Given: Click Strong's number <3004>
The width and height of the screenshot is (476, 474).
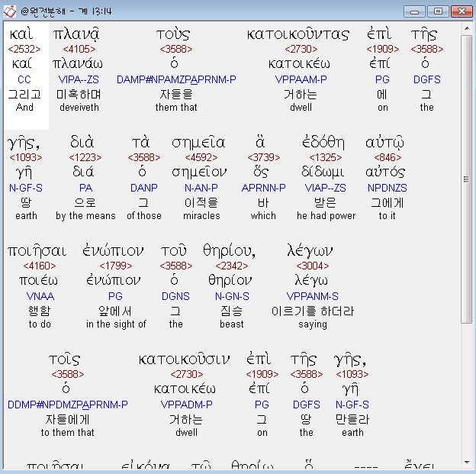Looking at the screenshot, I should (313, 266).
